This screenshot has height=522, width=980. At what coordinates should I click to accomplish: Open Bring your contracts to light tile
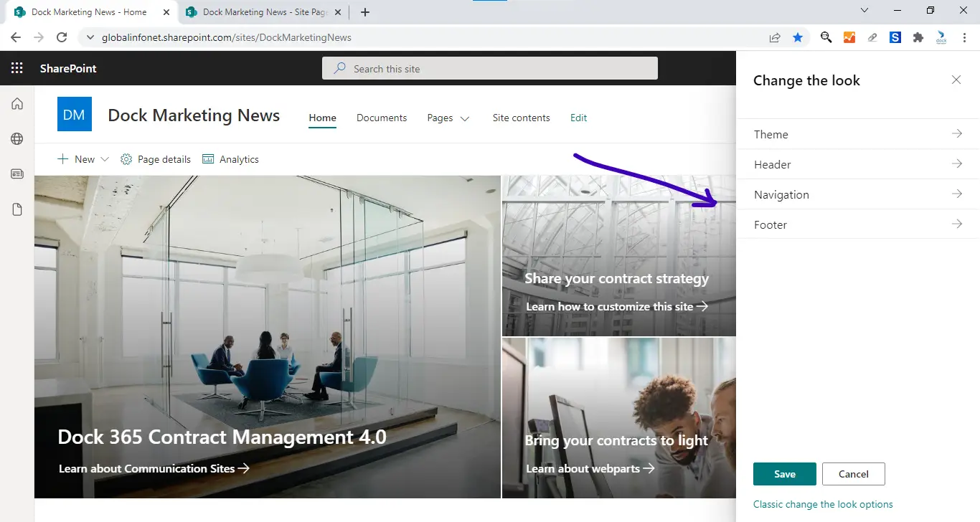click(x=619, y=418)
